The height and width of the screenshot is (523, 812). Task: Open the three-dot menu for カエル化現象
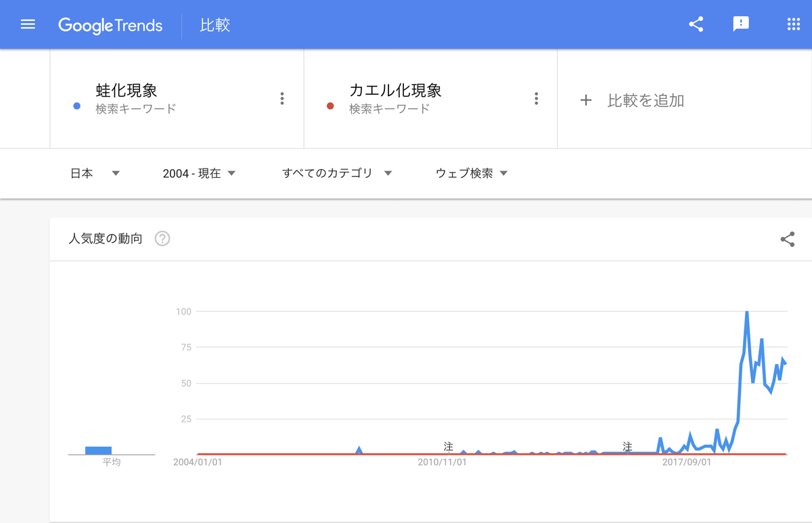point(536,98)
